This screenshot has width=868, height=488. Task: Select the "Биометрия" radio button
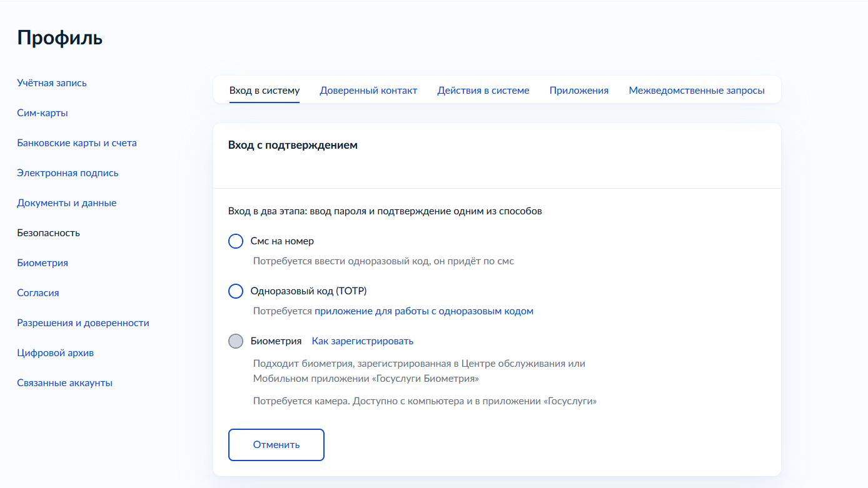pyautogui.click(x=236, y=341)
